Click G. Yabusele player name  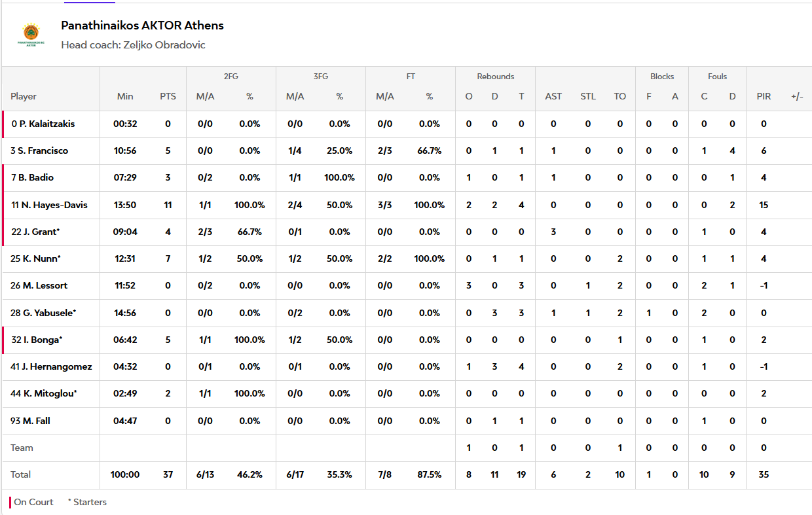click(x=43, y=313)
